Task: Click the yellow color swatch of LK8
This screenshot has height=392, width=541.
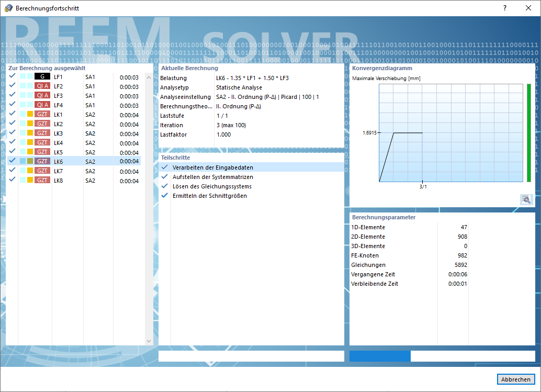Action: click(30, 180)
